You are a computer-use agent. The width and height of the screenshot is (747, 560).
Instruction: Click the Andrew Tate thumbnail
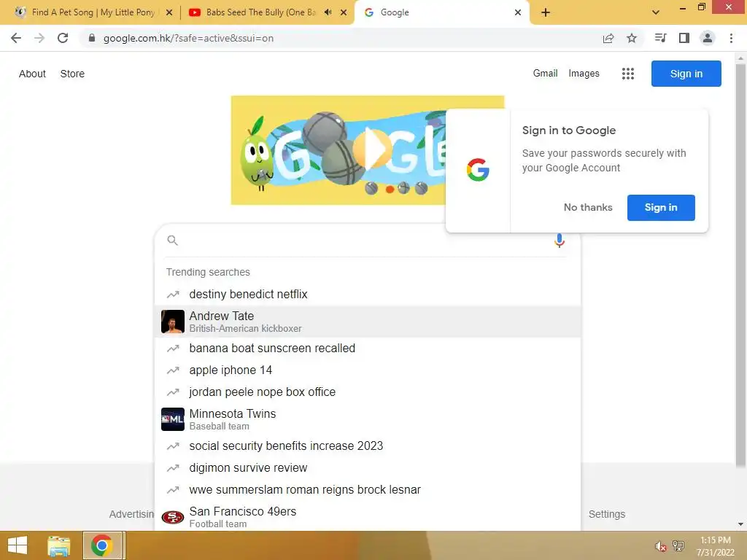[172, 322]
